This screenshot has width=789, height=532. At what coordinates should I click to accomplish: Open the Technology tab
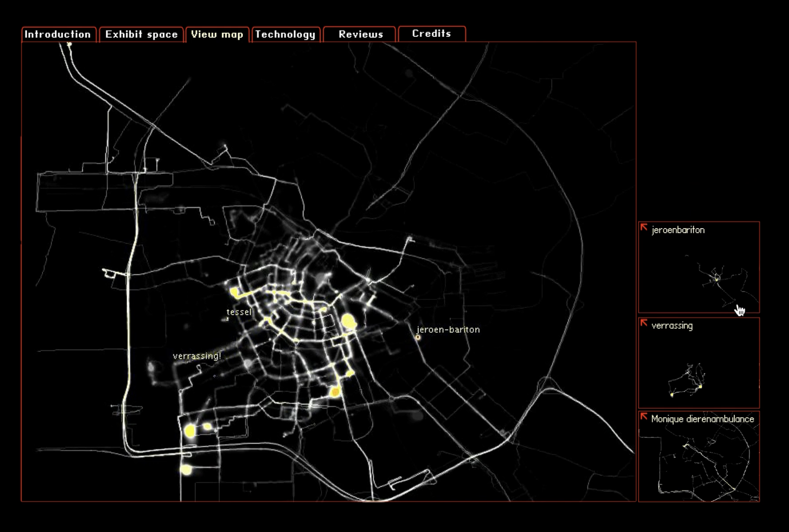tap(286, 34)
